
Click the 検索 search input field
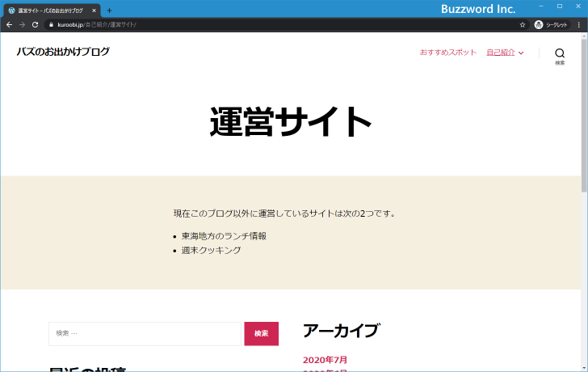[x=145, y=334]
